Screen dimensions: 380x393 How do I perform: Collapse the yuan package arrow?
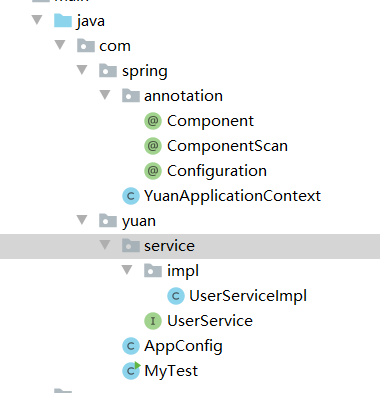click(x=82, y=220)
